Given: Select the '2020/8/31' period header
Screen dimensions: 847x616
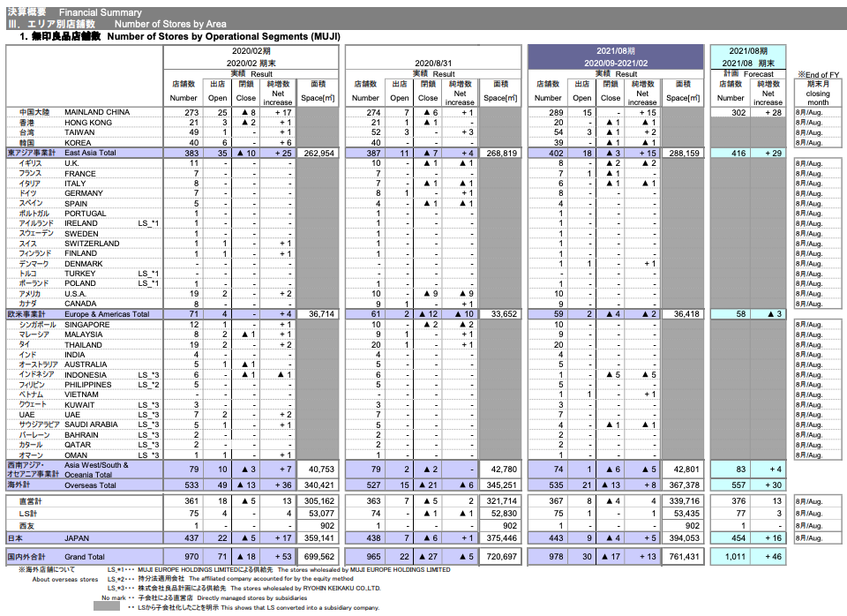Looking at the screenshot, I should 433,64.
